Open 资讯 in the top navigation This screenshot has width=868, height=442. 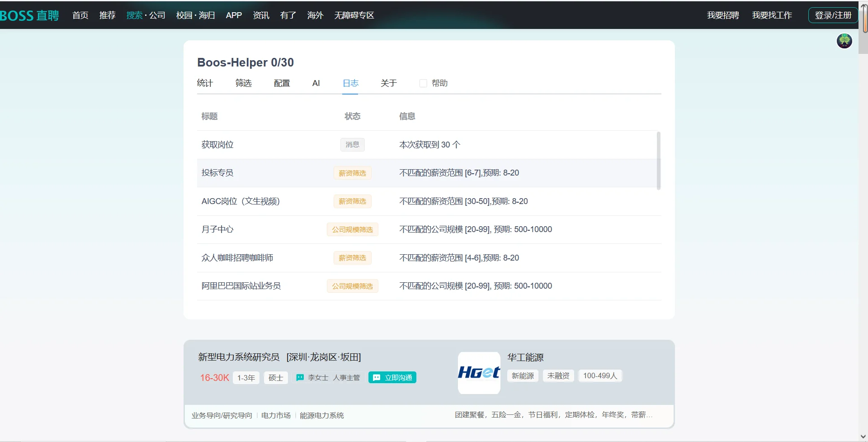tap(261, 15)
